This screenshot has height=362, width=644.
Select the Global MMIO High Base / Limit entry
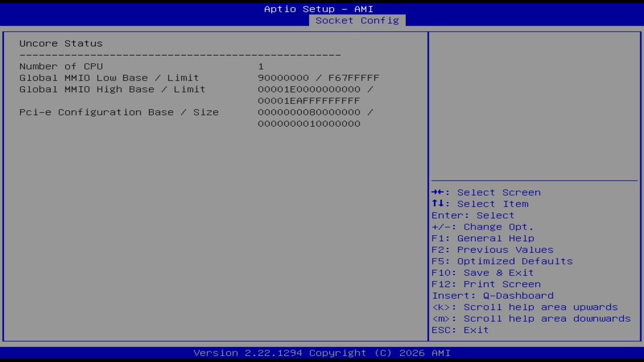(112, 89)
